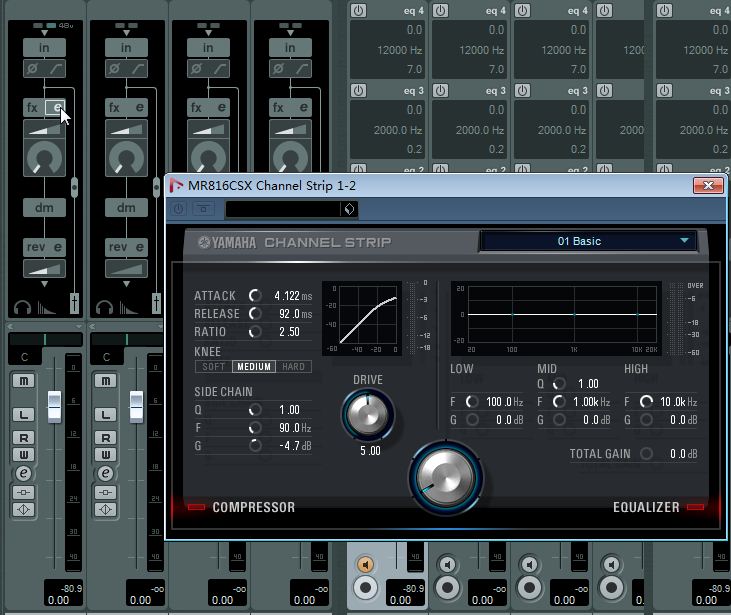Viewport: 731px width, 615px height.
Task: Click the volume fader handle of first mixer channel
Action: click(55, 407)
